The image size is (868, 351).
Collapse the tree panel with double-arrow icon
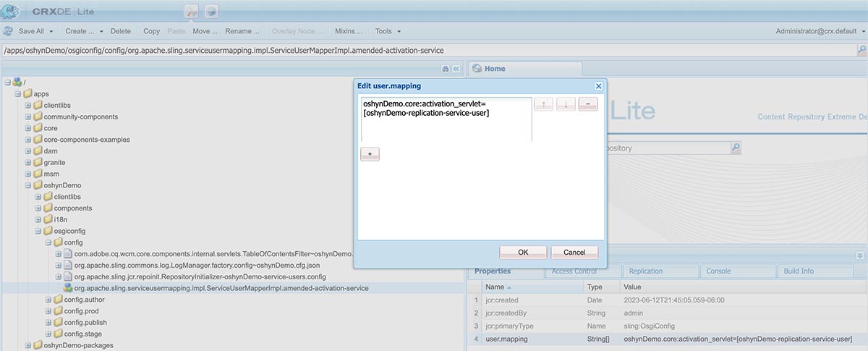point(456,69)
